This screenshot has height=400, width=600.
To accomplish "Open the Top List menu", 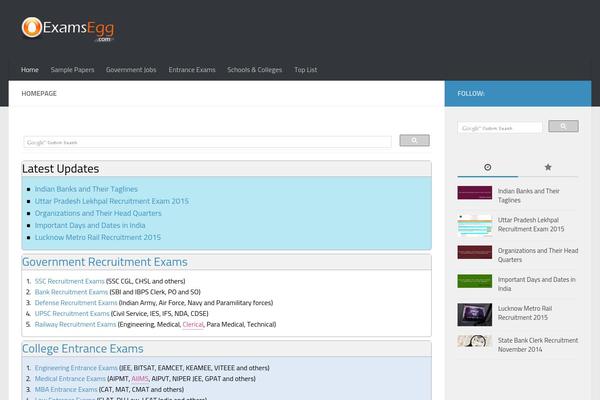I will click(x=306, y=70).
